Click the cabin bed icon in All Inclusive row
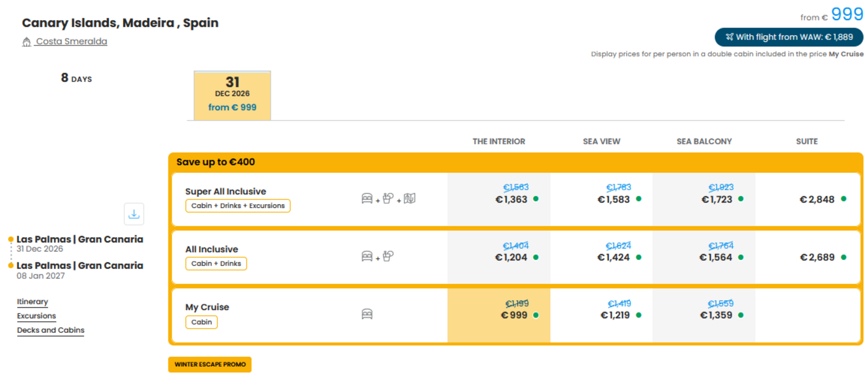Screen dimensions: 868x377 coord(367,256)
